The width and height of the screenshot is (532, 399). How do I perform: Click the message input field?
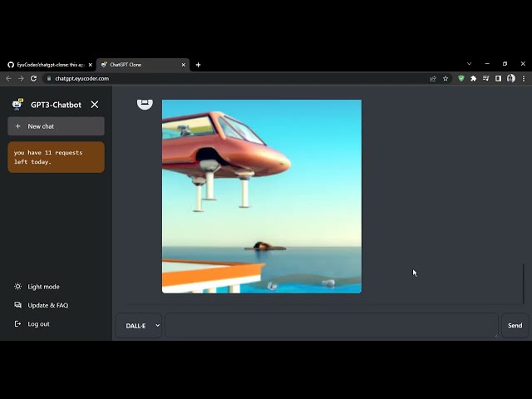[x=332, y=325]
